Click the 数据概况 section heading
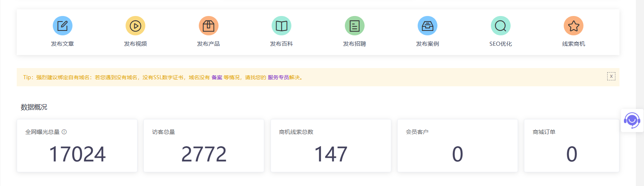Viewport: 644px width, 186px height. coord(34,107)
